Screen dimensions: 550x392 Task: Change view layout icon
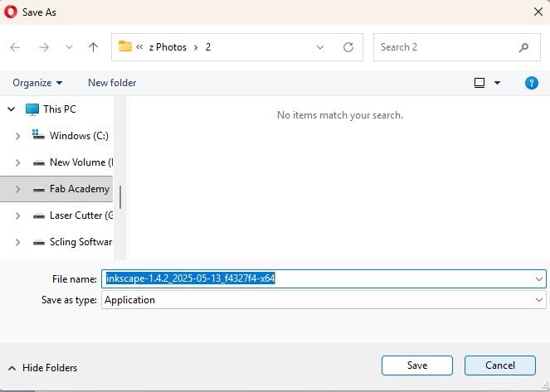coord(479,83)
